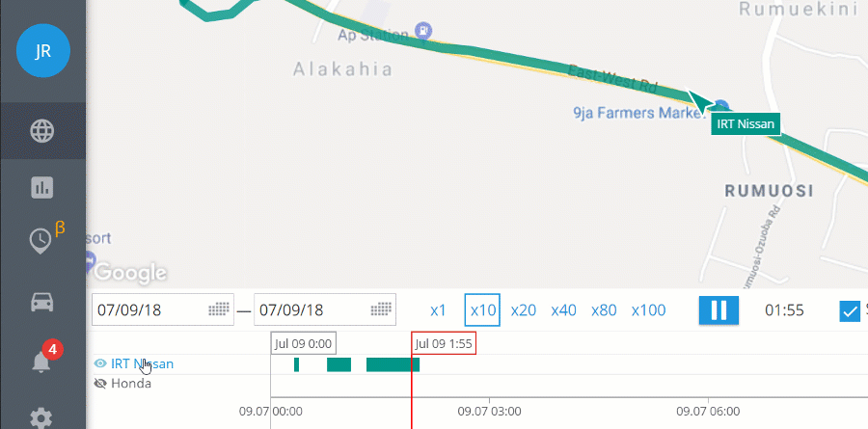Open the reports chart icon

coord(42,187)
